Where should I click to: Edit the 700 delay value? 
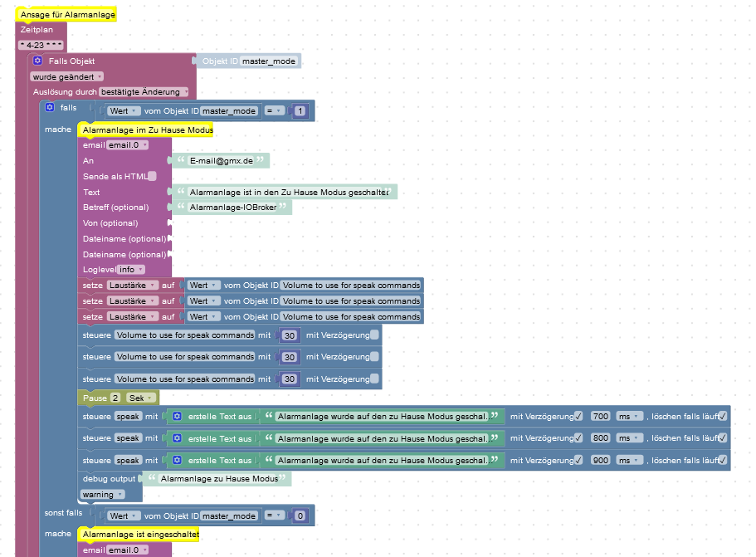pos(600,416)
